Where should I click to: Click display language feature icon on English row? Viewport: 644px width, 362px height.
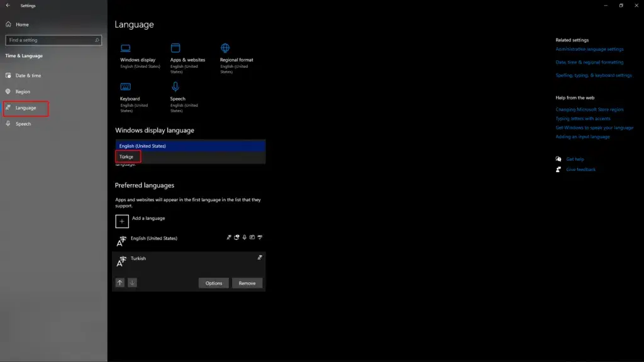229,237
